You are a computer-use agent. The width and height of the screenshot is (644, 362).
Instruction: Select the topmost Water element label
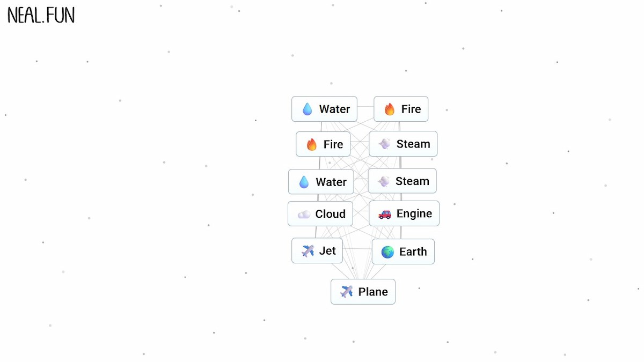coord(334,109)
